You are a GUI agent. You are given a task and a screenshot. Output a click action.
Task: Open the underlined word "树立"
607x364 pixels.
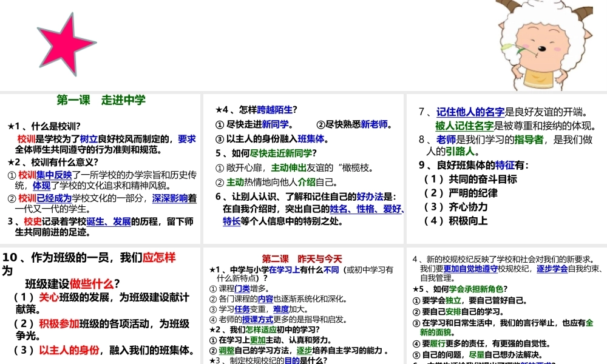pyautogui.click(x=89, y=139)
